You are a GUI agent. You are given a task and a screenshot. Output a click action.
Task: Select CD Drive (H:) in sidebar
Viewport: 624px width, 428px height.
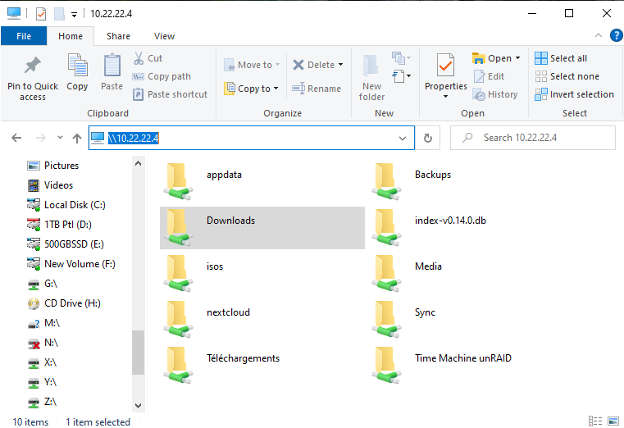[64, 303]
